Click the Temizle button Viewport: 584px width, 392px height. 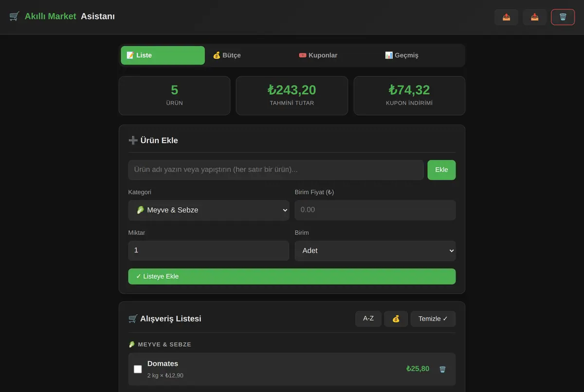tap(433, 319)
